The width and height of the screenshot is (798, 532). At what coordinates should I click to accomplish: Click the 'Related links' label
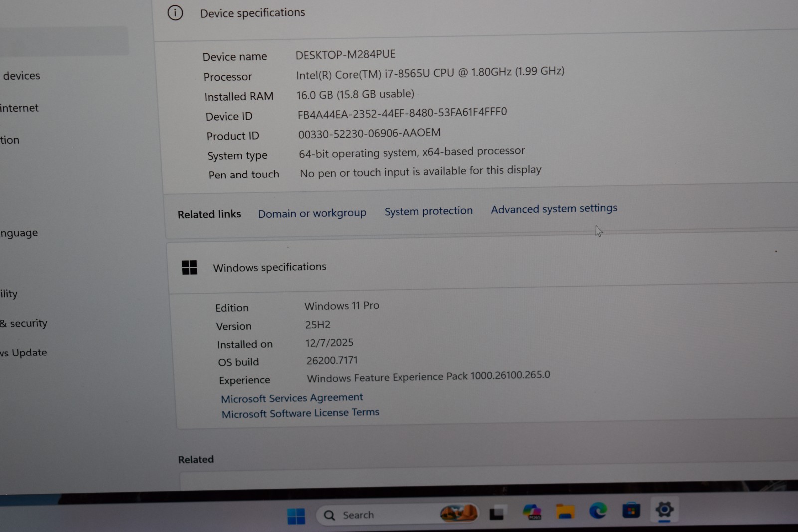pos(209,214)
